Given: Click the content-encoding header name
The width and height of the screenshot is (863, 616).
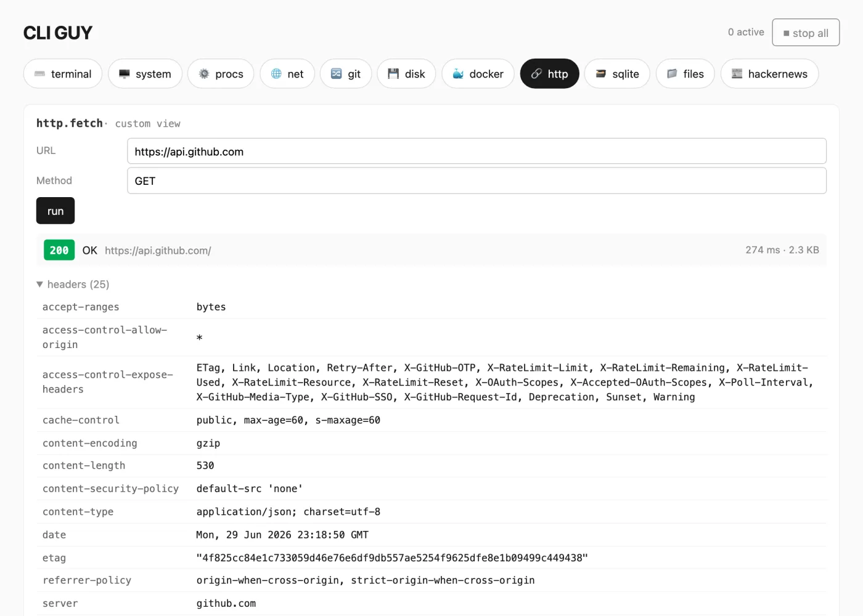Looking at the screenshot, I should point(90,443).
